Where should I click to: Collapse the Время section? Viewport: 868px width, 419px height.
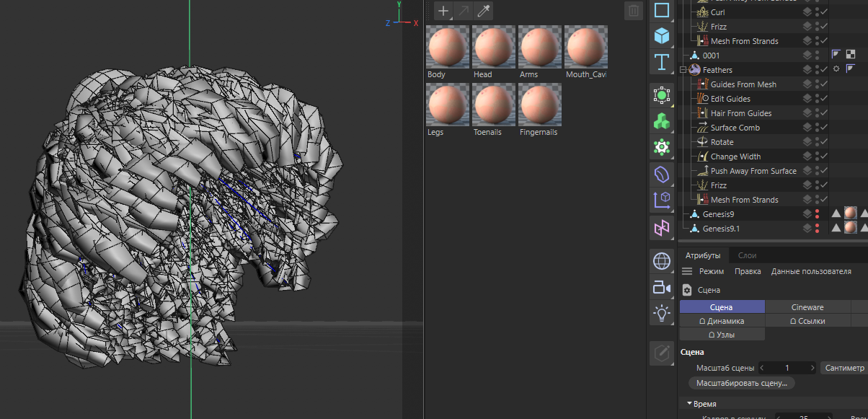[690, 404]
